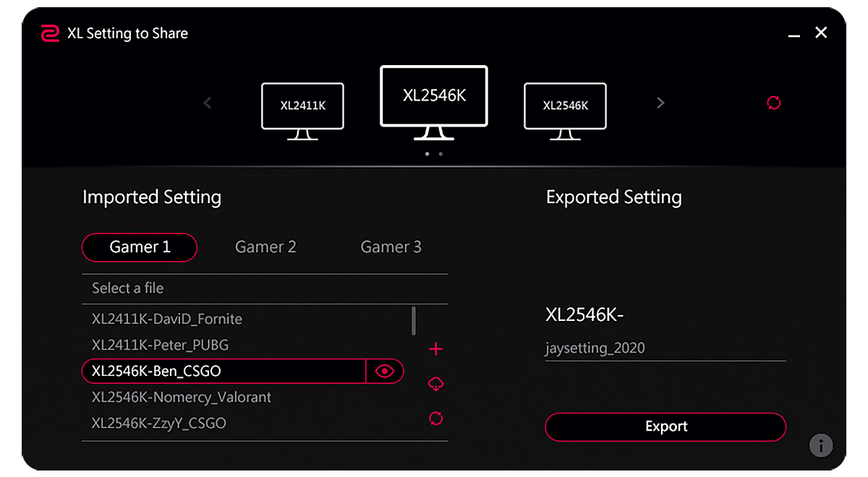Click the ZOWIE logo icon
868x477 pixels.
(x=50, y=33)
